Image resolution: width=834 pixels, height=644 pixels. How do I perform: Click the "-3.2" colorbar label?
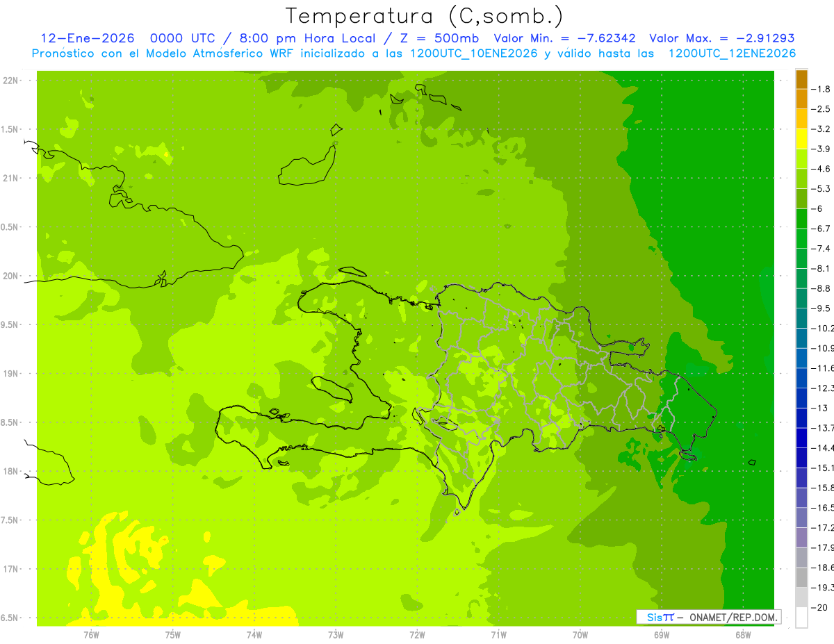click(x=821, y=129)
